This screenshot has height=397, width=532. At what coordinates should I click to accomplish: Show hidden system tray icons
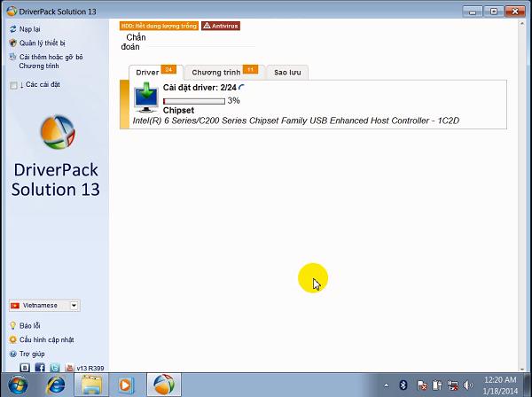pyautogui.click(x=387, y=385)
